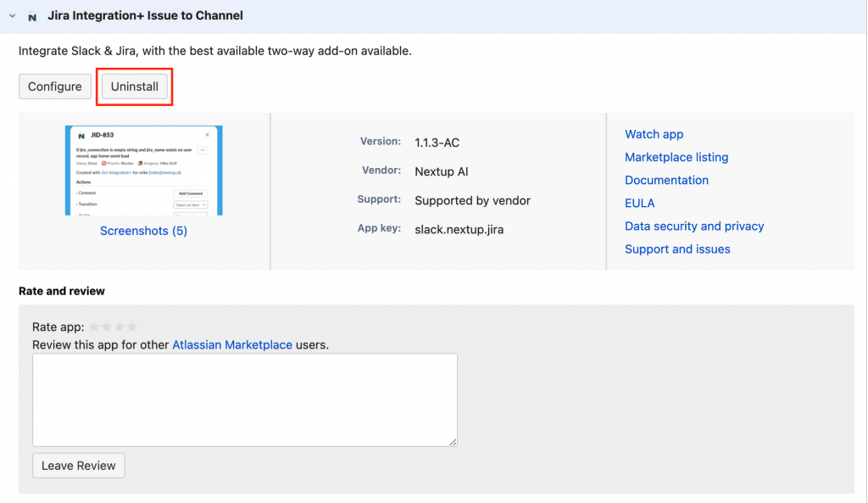Open the Documentation link
Screen dimensions: 868x503
pyautogui.click(x=666, y=180)
